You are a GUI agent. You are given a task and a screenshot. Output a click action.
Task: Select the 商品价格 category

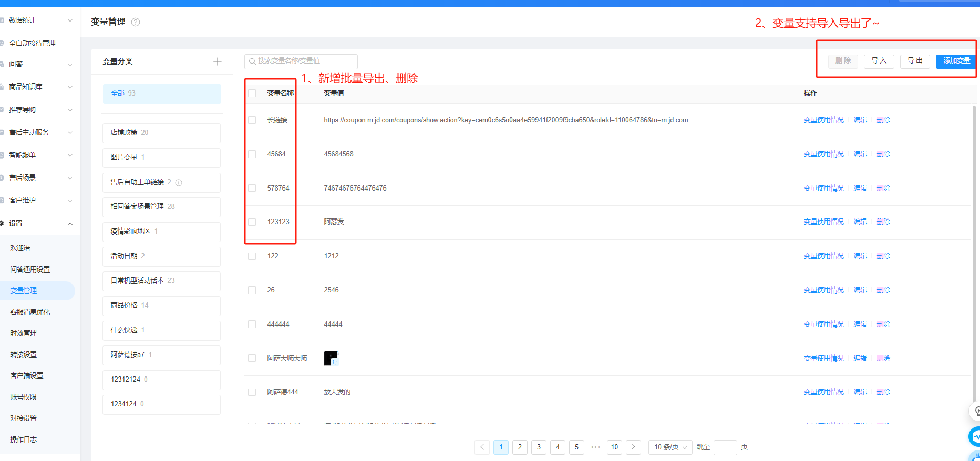[162, 306]
